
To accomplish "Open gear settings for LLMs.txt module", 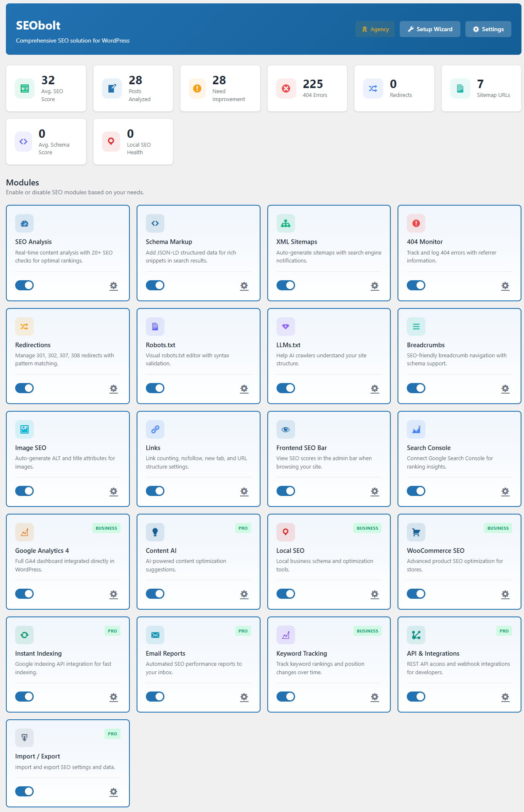I will pos(374,389).
